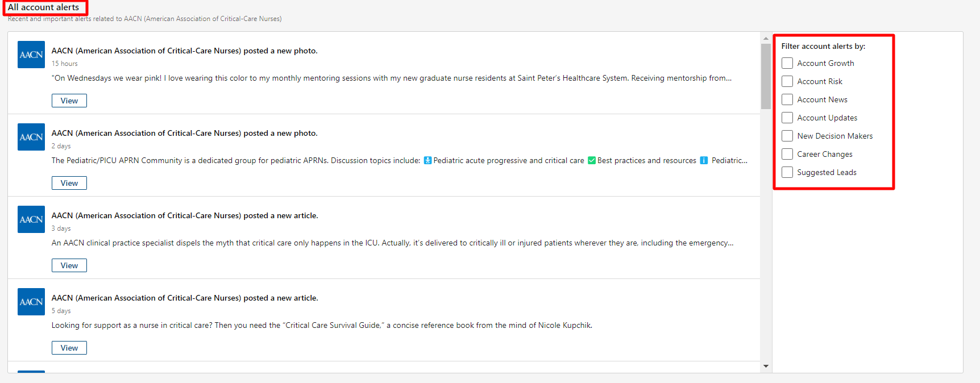Click the alerts list scrollbar thumb
980x383 pixels.
point(766,76)
